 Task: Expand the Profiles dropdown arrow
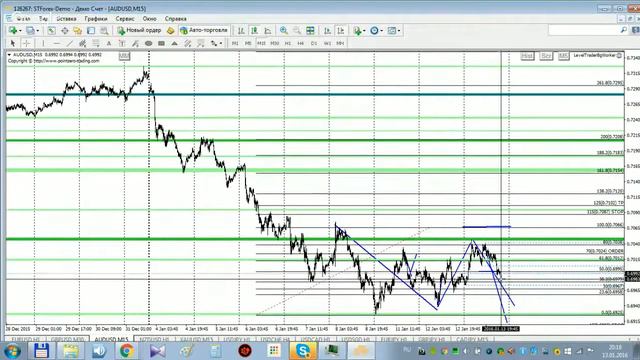click(x=38, y=31)
